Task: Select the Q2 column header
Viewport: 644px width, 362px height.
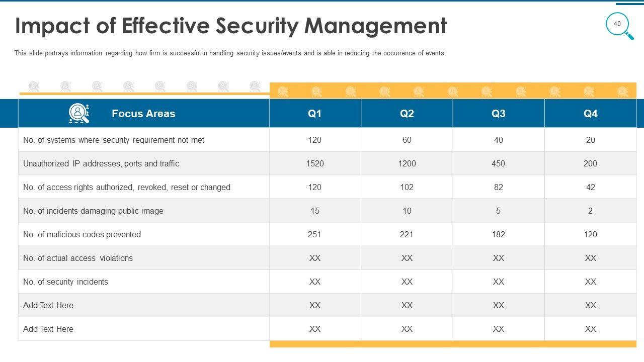Action: point(407,114)
